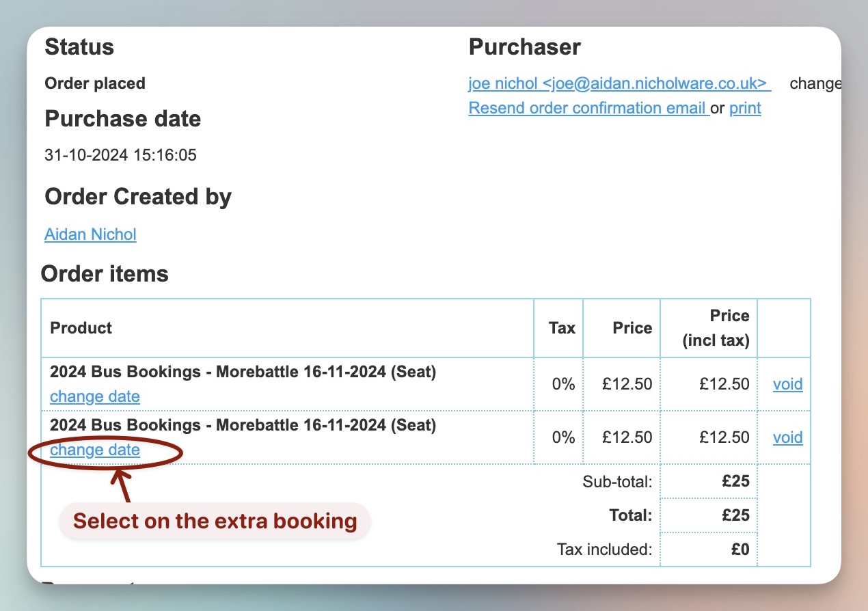Click the Tax included £0 value

point(740,549)
